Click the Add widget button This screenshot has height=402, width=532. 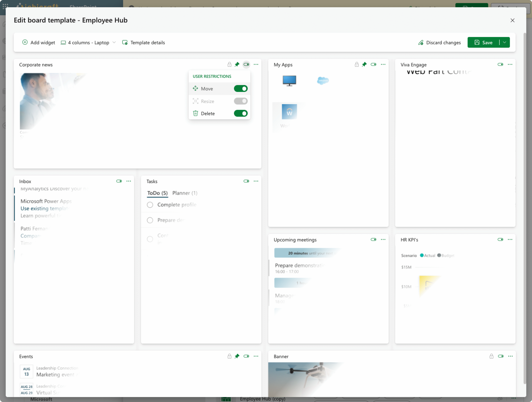click(x=38, y=43)
